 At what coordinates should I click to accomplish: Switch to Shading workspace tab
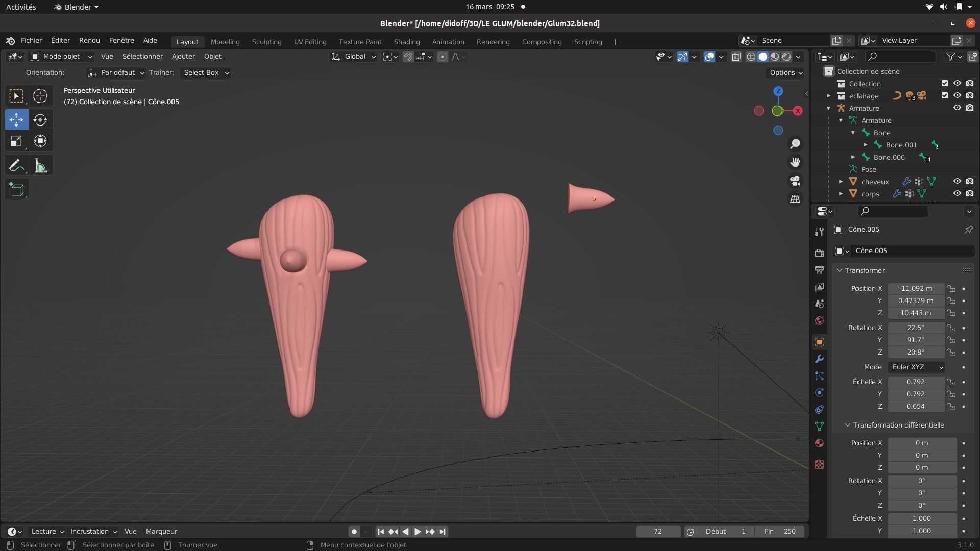[x=407, y=42]
